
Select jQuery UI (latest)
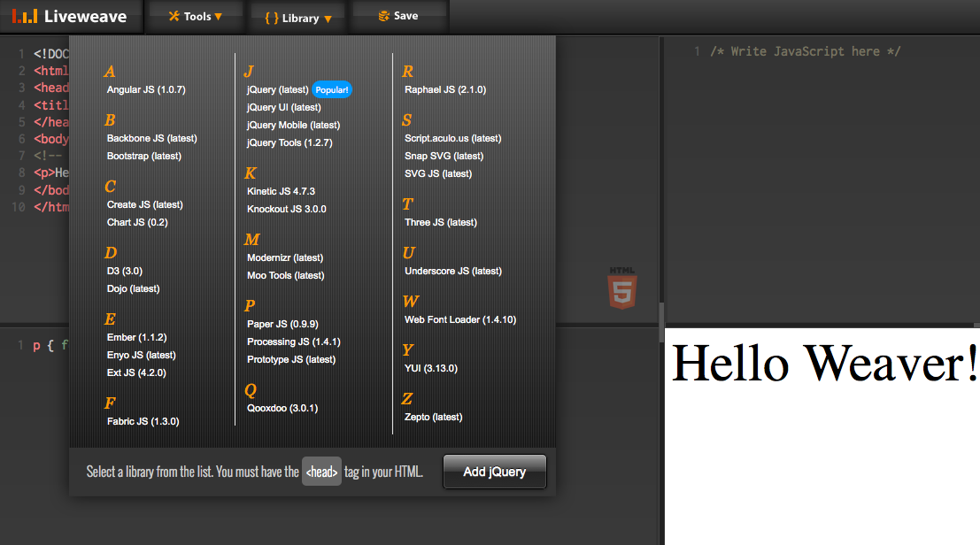pos(284,107)
